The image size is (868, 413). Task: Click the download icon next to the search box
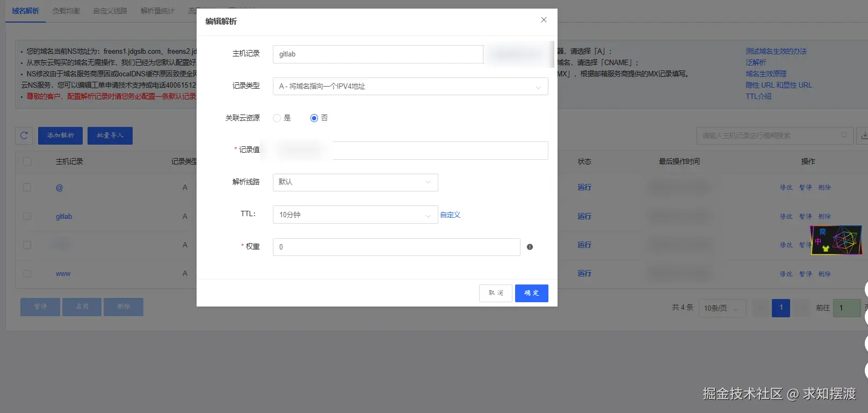[x=863, y=136]
